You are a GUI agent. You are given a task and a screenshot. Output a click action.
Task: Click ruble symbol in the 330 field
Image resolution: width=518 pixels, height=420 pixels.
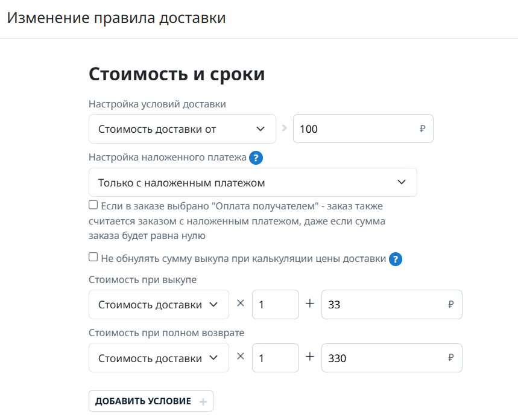451,358
